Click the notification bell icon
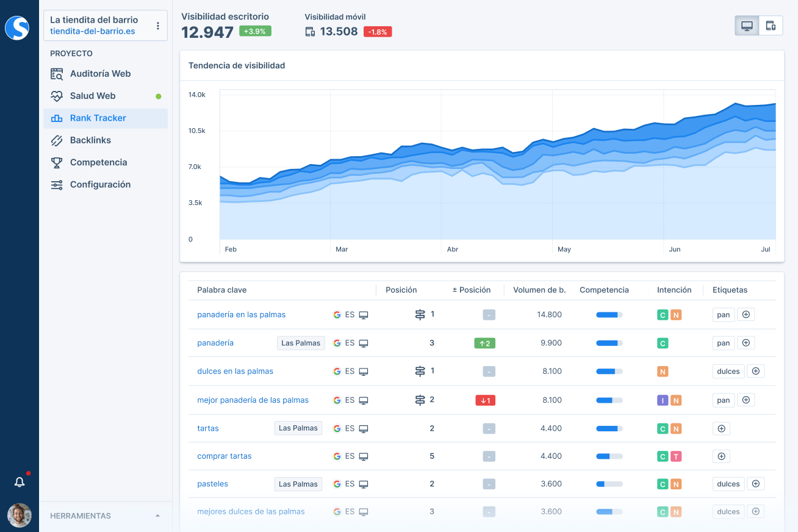Viewport: 798px width, 532px height. coord(20,482)
